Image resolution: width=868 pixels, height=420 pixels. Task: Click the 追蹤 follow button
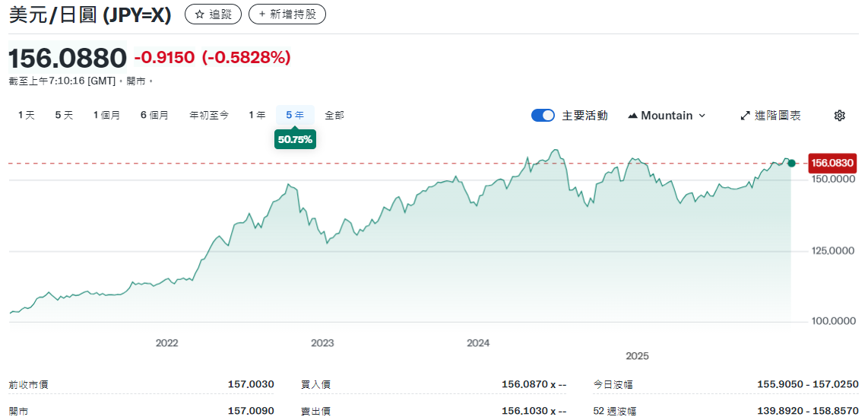pyautogui.click(x=213, y=14)
